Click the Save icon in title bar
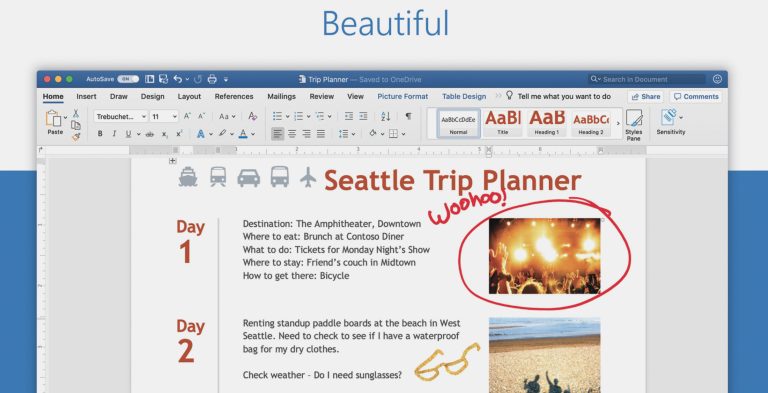768x393 pixels. [x=163, y=79]
